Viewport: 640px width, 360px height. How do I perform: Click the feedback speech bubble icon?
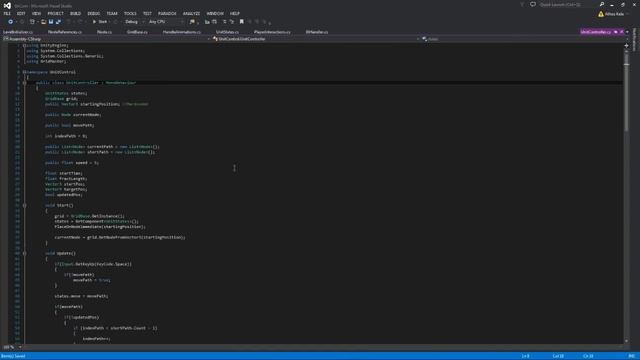click(x=533, y=4)
